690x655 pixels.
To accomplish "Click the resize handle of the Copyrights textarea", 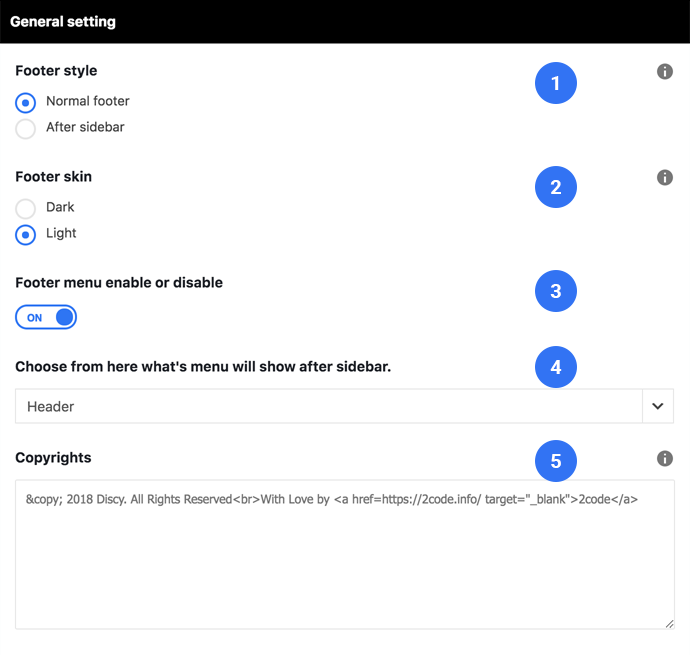I will 669,624.
